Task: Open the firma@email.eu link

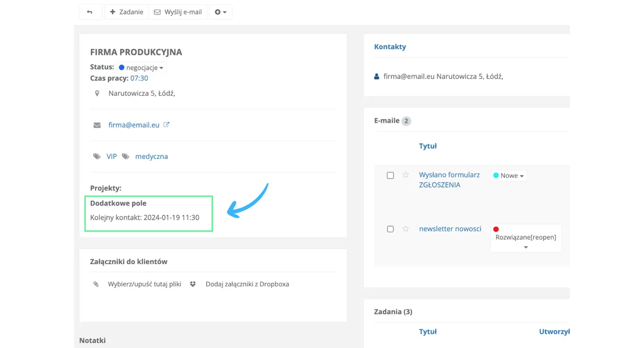Action: tap(134, 125)
